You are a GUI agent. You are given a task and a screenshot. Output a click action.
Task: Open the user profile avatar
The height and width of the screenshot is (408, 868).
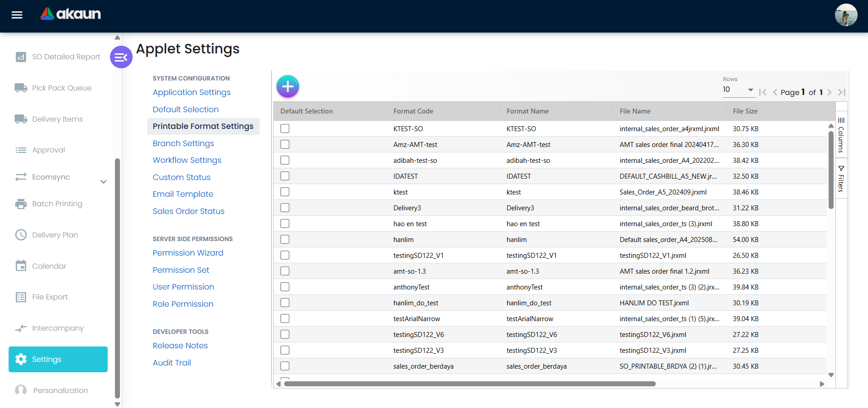click(845, 15)
